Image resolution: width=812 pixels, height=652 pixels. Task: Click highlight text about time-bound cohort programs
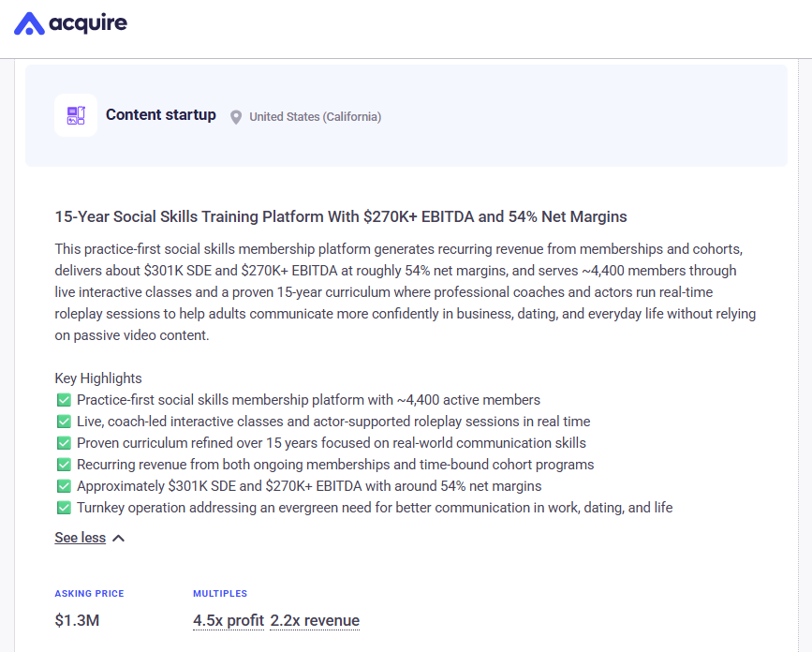(335, 465)
